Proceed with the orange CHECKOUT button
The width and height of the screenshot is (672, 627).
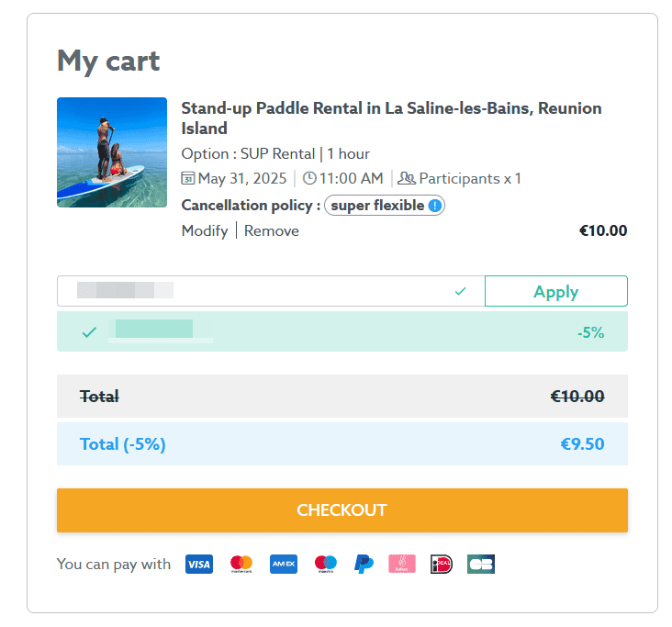pos(342,510)
